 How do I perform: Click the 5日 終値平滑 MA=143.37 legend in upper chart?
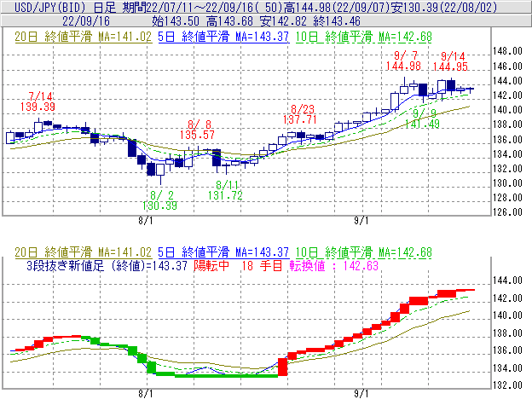coord(223,37)
